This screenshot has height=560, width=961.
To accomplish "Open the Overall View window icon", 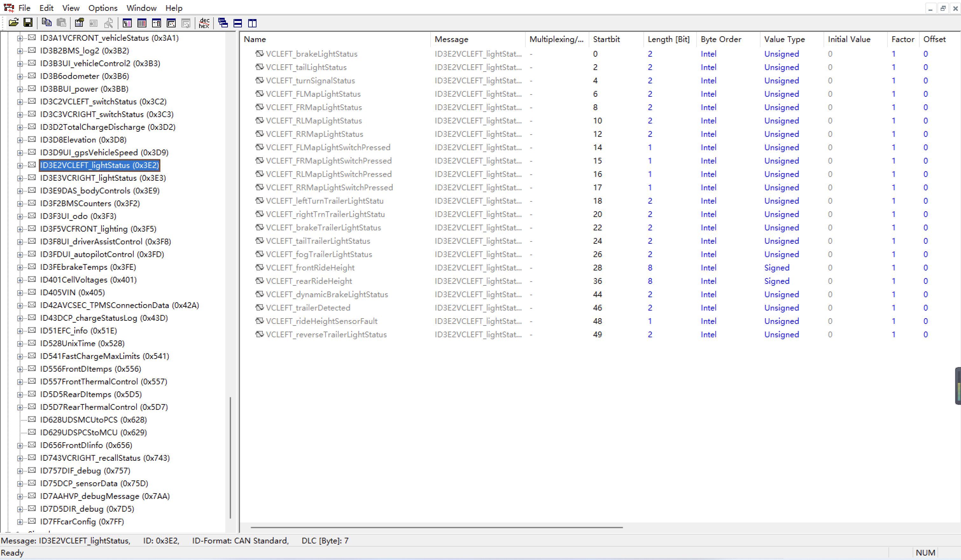I will click(127, 23).
